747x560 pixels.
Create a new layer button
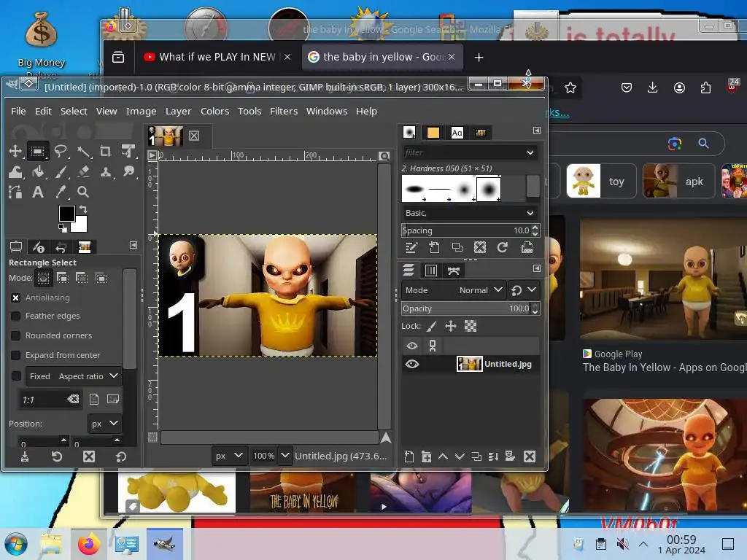[409, 456]
